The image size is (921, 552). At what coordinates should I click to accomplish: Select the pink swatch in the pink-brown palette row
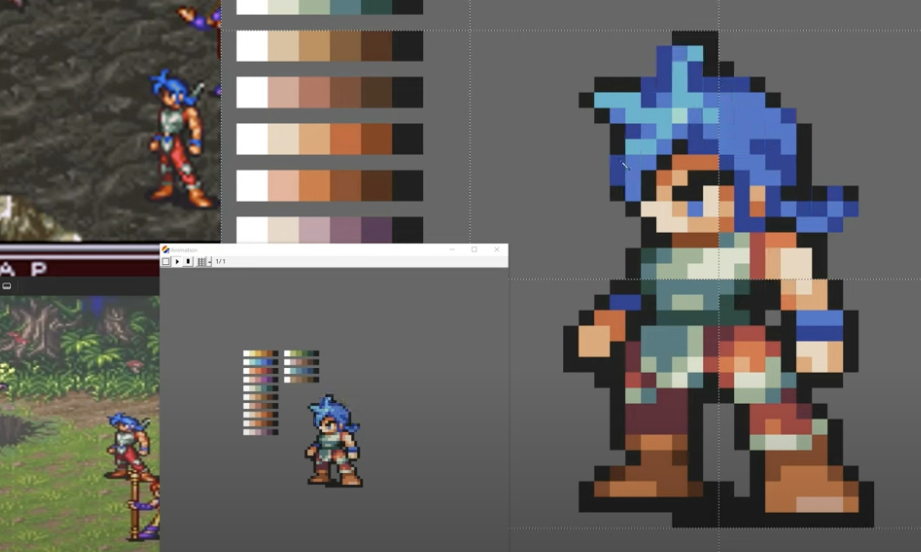283,92
